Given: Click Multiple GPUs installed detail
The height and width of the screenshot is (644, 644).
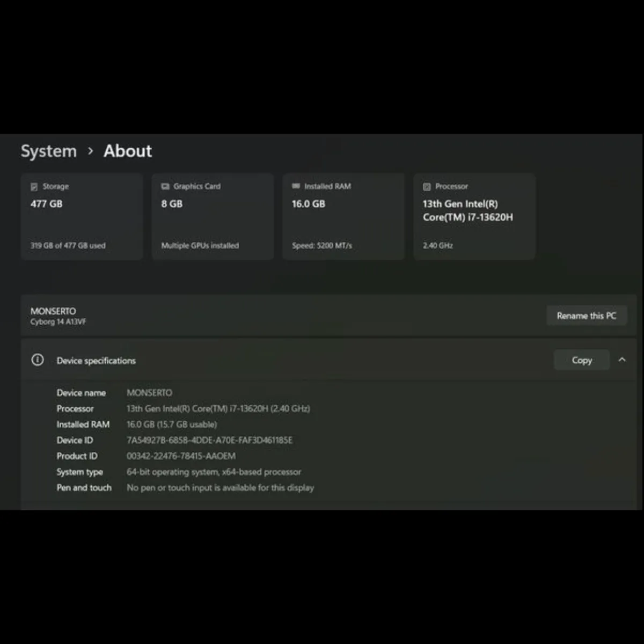Looking at the screenshot, I should (x=200, y=245).
